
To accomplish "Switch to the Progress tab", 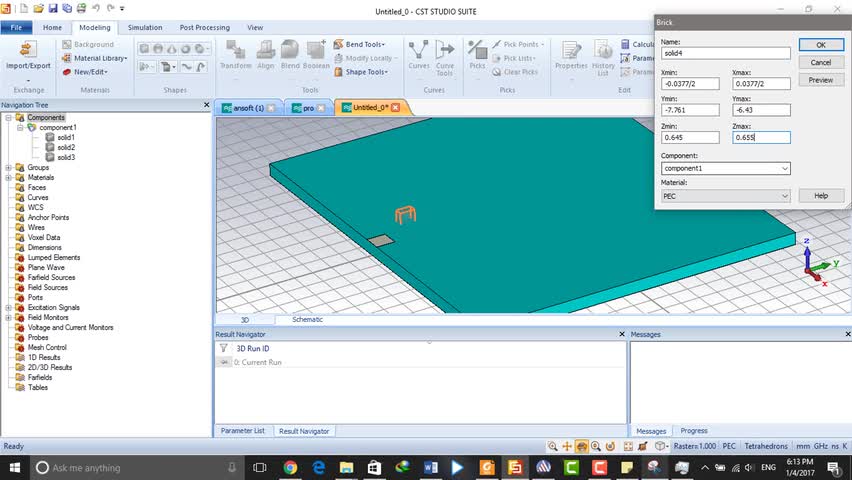I will tap(694, 431).
